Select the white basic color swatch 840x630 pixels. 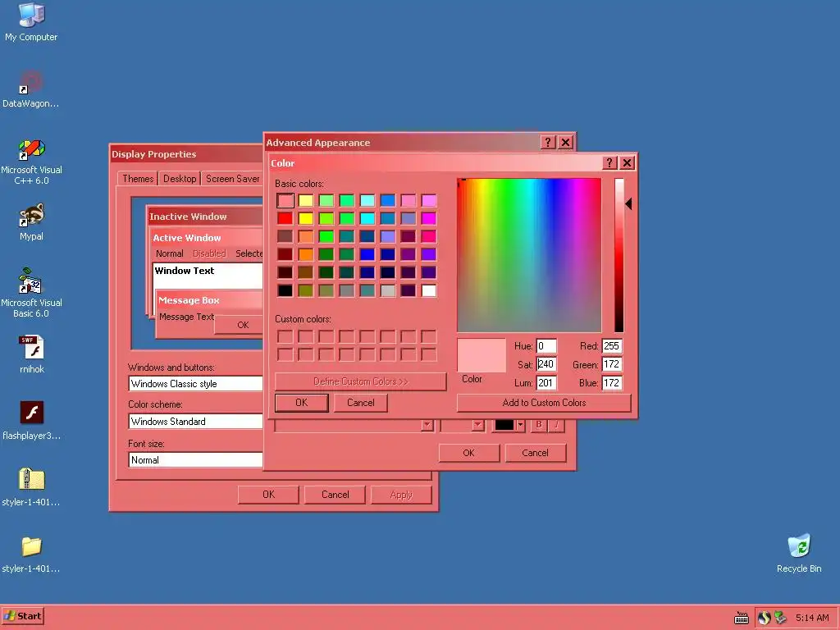pos(428,290)
